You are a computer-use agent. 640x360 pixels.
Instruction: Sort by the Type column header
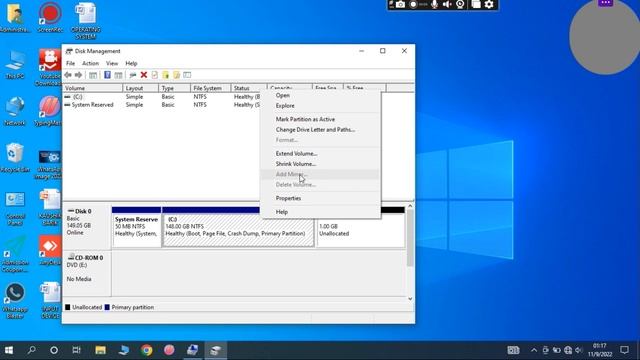[174, 88]
